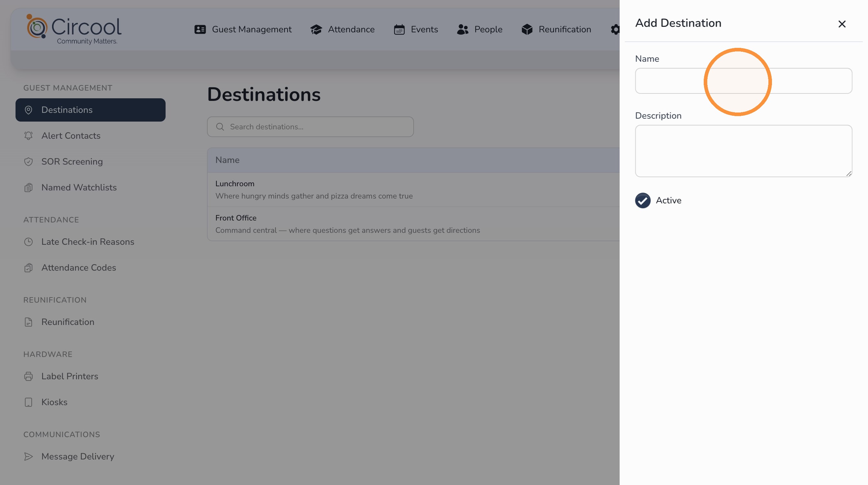Click the People group icon
Image resolution: width=868 pixels, height=485 pixels.
(x=463, y=30)
